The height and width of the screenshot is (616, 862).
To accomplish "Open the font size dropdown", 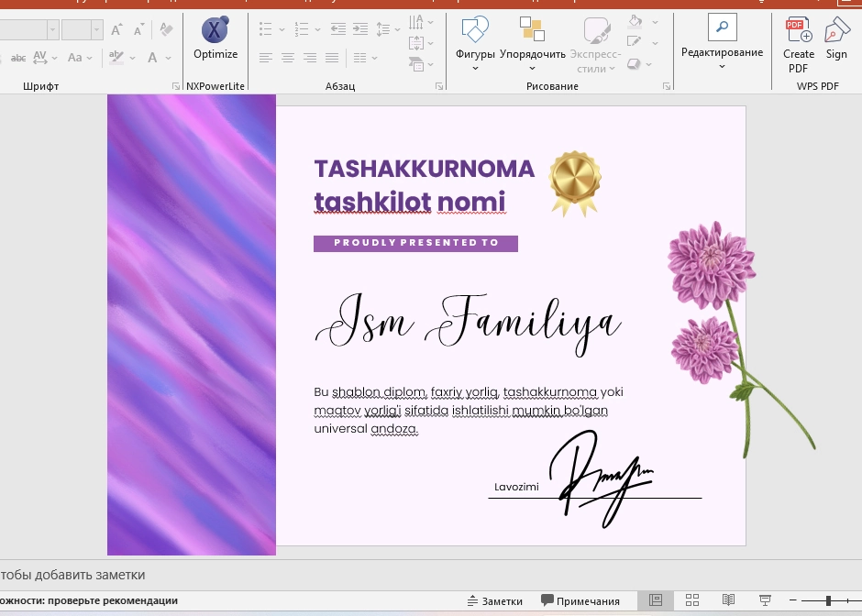I will [96, 29].
